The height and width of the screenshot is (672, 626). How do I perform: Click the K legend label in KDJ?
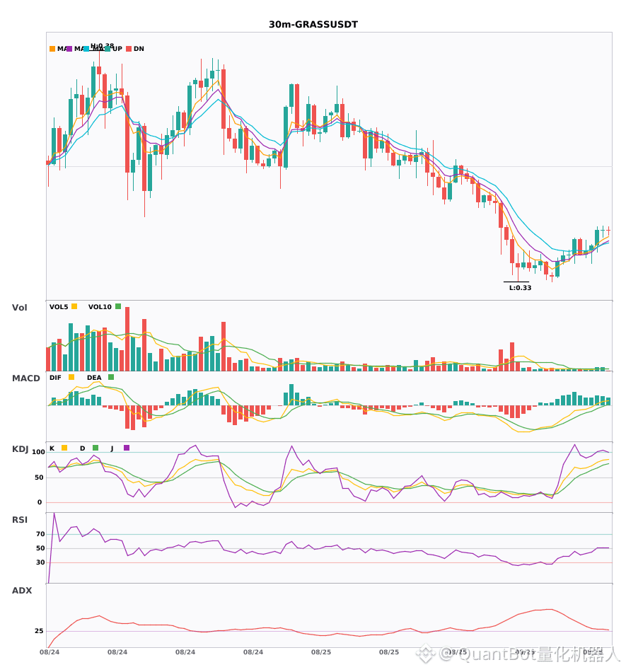(x=52, y=448)
